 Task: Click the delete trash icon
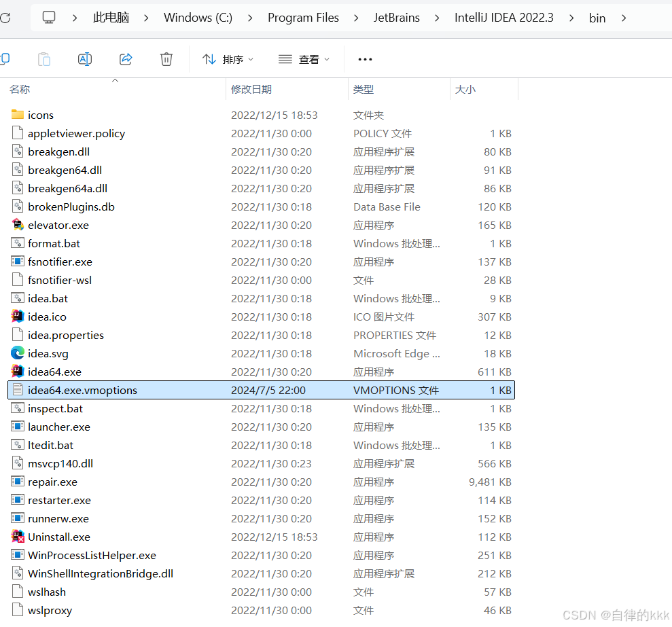[166, 59]
